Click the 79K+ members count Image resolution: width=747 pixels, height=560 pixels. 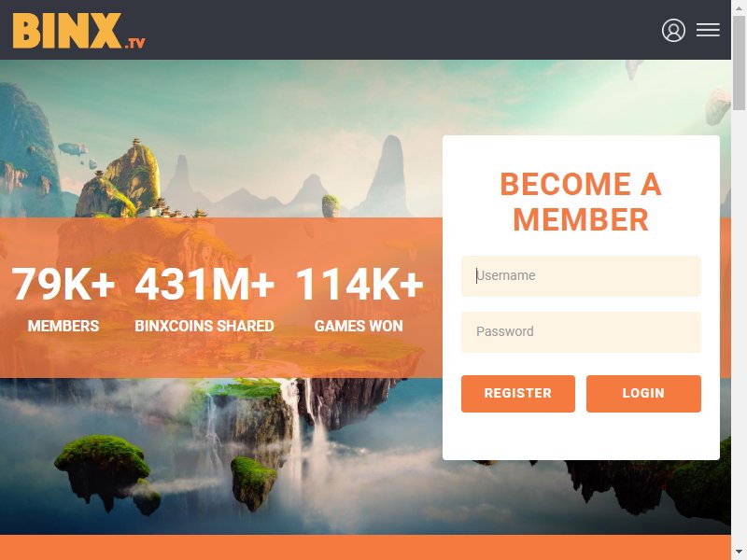tap(63, 285)
